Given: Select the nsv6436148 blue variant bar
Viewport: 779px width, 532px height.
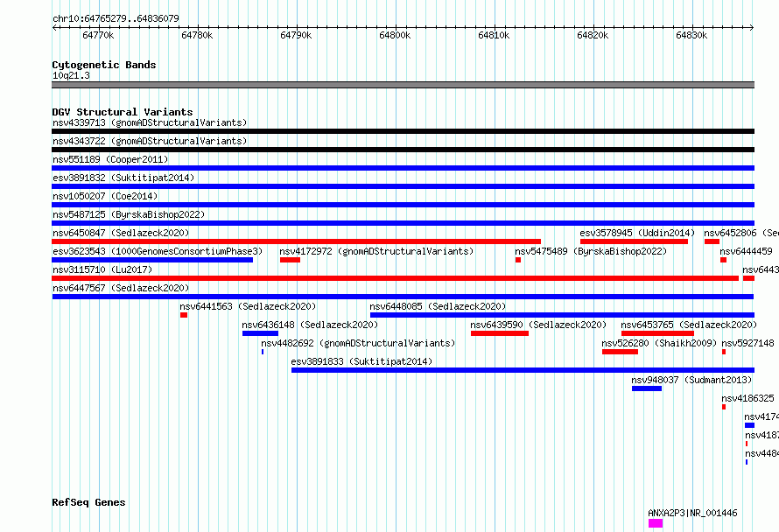Looking at the screenshot, I should 260,333.
